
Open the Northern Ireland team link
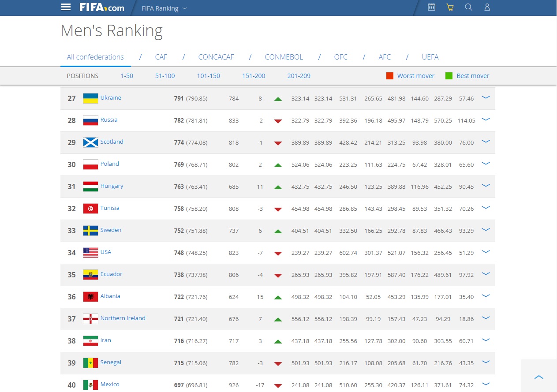(x=123, y=318)
